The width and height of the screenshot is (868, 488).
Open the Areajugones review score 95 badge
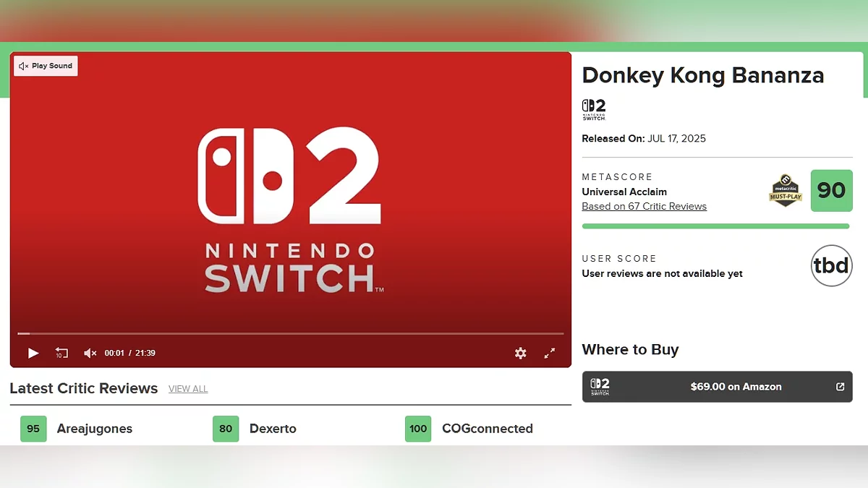pos(33,429)
